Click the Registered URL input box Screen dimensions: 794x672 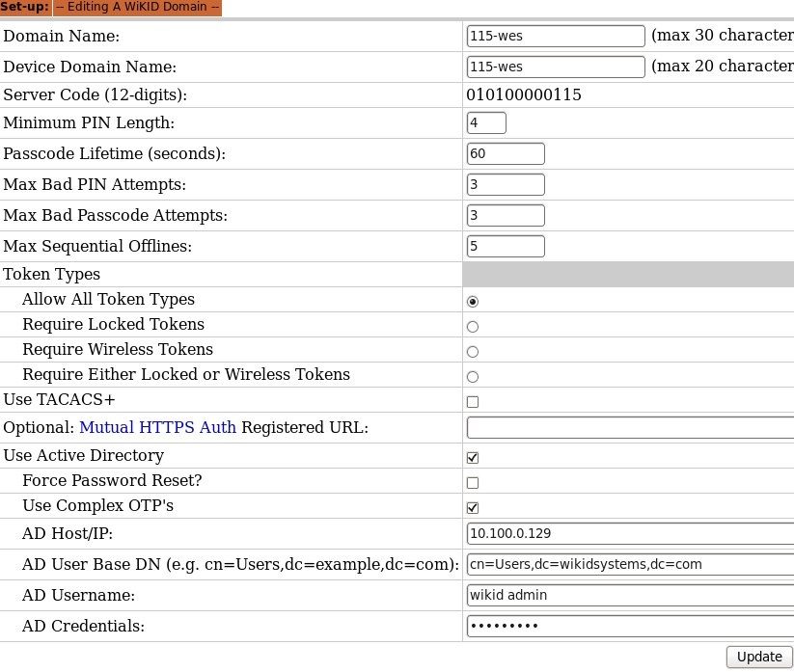click(x=627, y=427)
